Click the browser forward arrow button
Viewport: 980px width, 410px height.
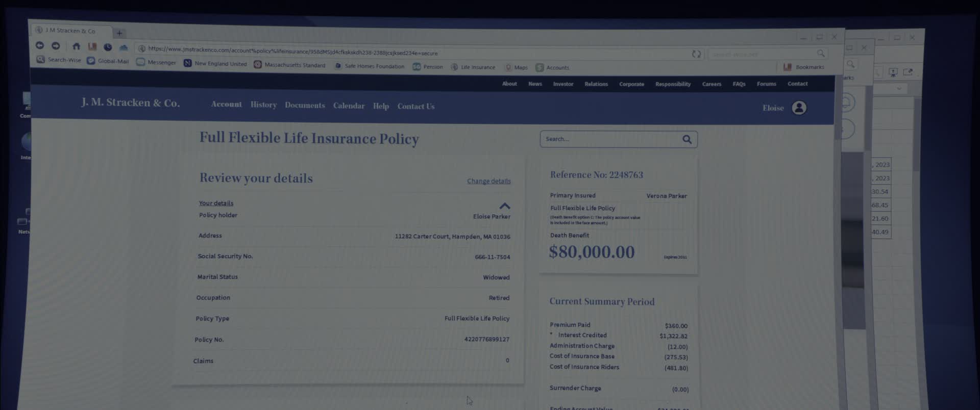(x=56, y=46)
